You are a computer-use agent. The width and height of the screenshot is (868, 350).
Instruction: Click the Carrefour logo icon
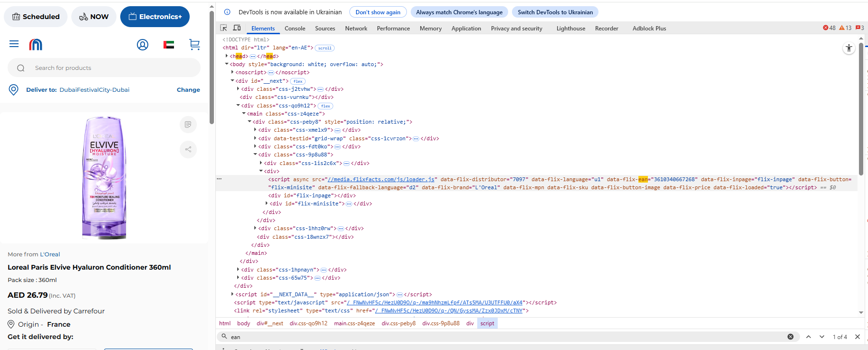pos(36,45)
